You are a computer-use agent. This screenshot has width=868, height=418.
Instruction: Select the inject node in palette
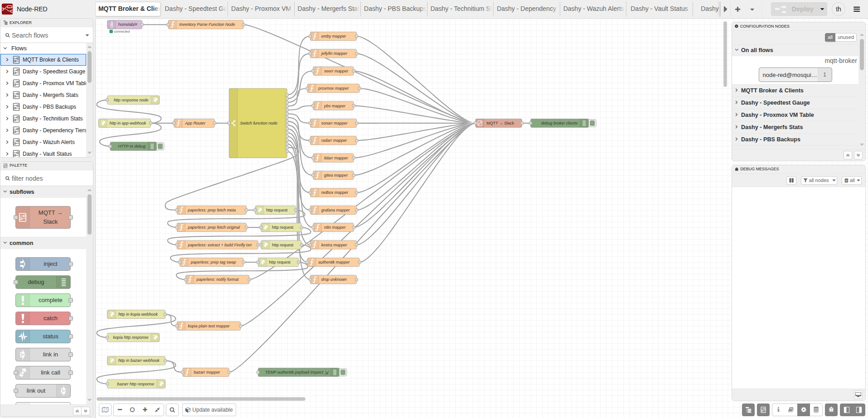(x=43, y=264)
